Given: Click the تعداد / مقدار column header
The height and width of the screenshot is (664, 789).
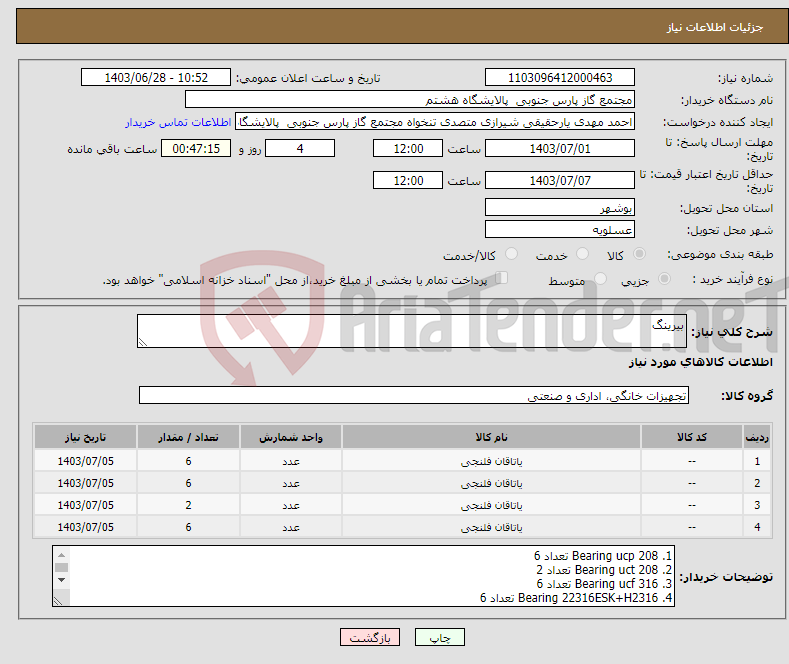Looking at the screenshot, I should (x=188, y=437).
